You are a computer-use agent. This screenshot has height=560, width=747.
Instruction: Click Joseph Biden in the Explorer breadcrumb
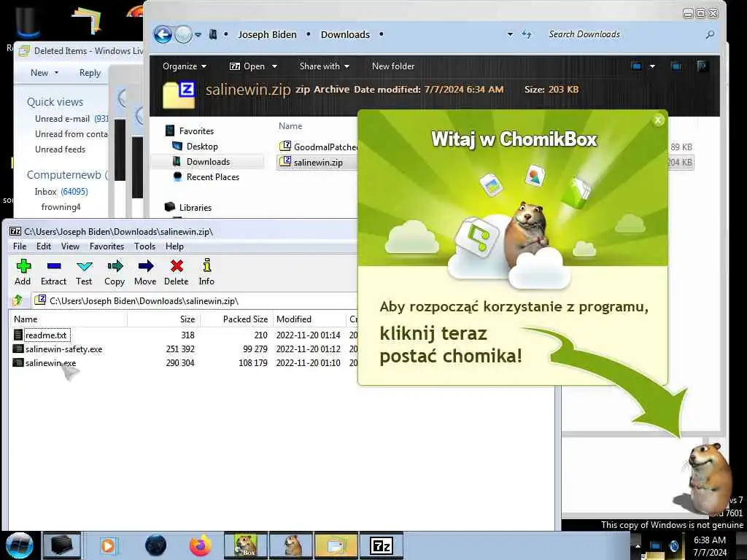coord(267,34)
